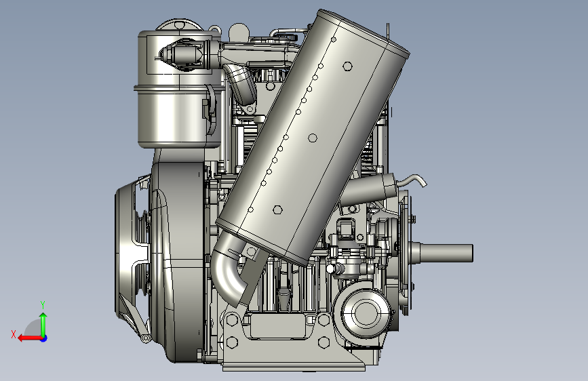Select the cylindrical air cleaner housing
588x381 pixels.
(x=179, y=89)
